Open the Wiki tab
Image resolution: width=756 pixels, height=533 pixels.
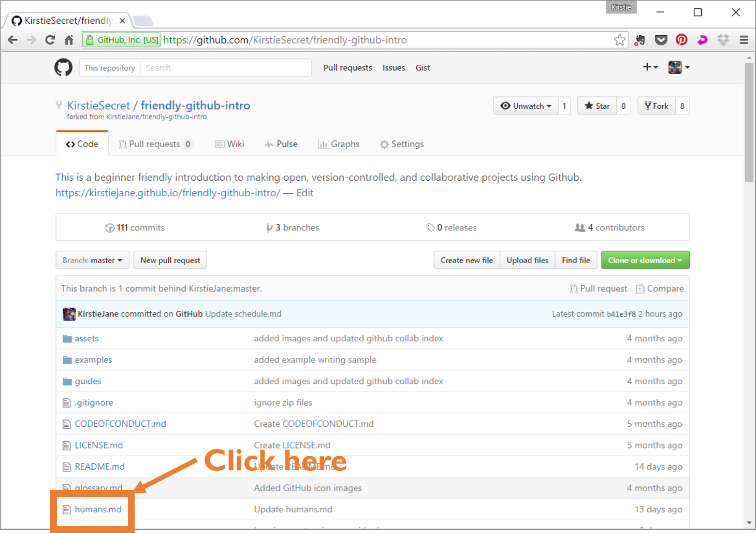pos(229,144)
